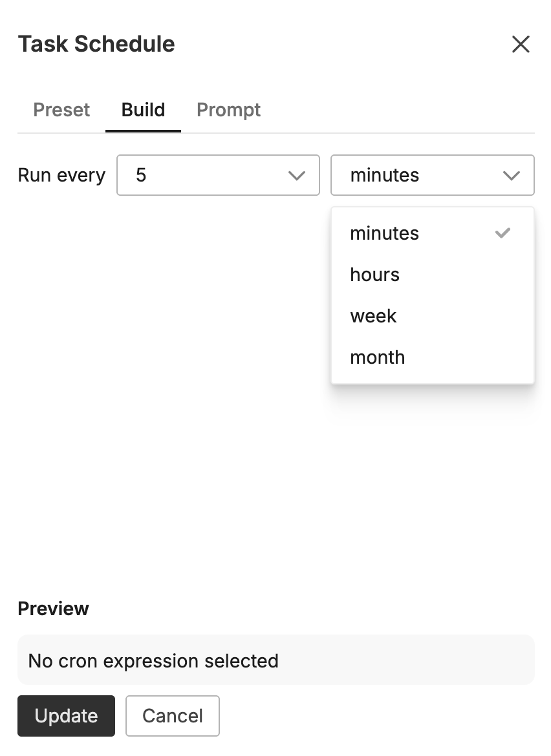Click the Run every label

point(61,175)
